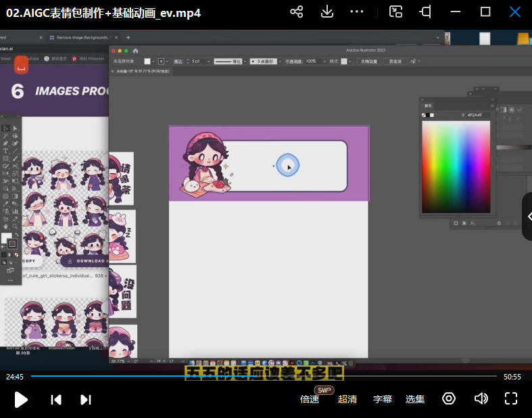Open the 倍速 playback speed menu

(310, 399)
